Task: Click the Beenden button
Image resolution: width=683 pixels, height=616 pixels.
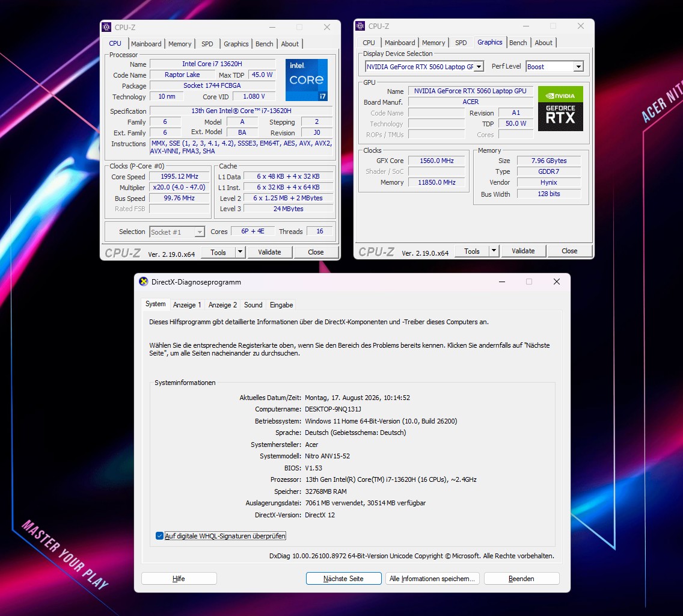Action: coord(521,579)
